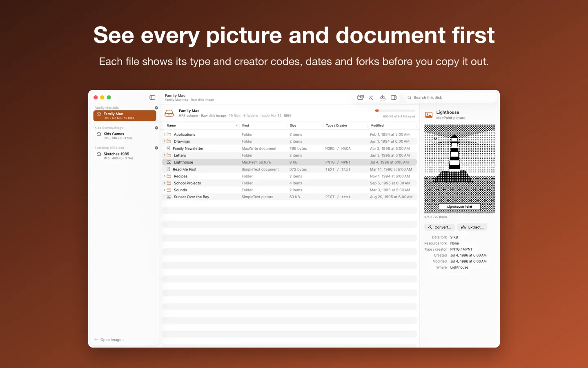This screenshot has width=588, height=368.
Task: Click the extract tray icon in the toolbar
Action: pos(383,97)
